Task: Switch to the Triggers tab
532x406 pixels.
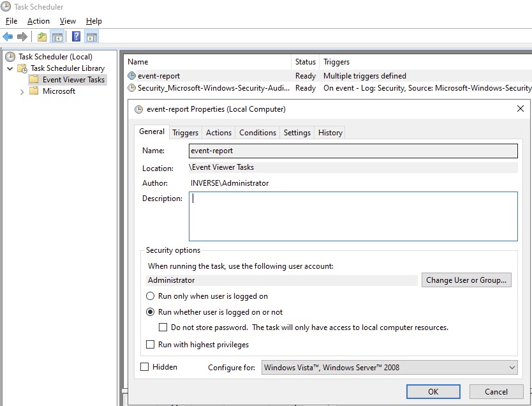Action: pos(185,132)
